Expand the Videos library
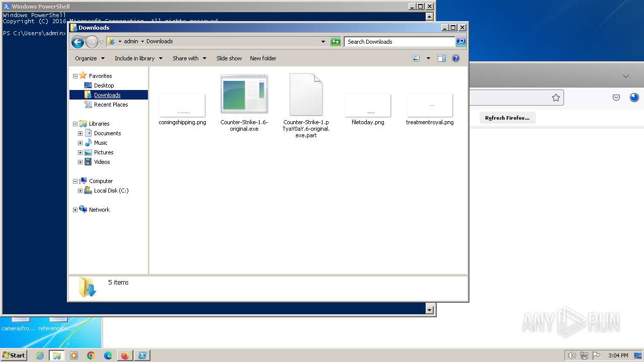 tap(80, 162)
